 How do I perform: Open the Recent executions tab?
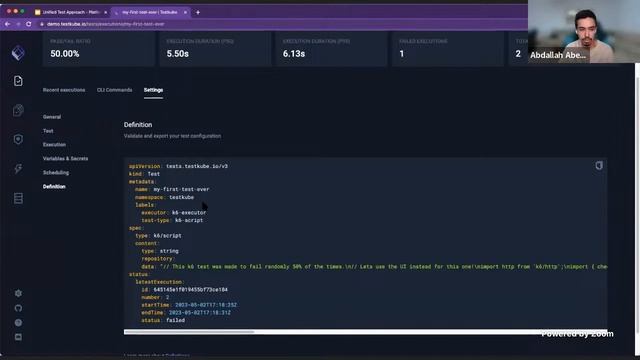(x=64, y=90)
